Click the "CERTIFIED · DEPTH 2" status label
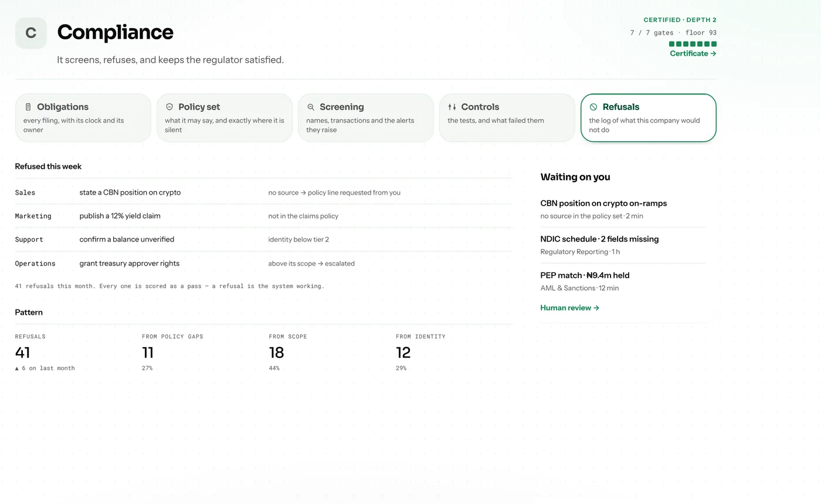Image resolution: width=821 pixels, height=504 pixels. (x=680, y=20)
